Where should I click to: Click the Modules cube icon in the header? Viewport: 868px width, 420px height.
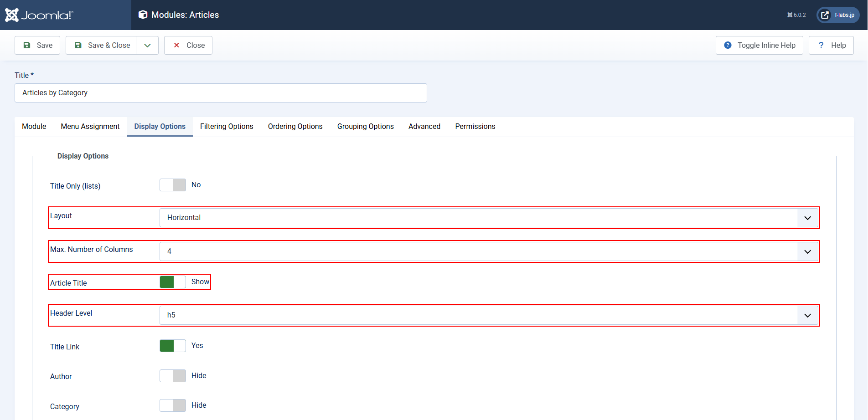143,15
